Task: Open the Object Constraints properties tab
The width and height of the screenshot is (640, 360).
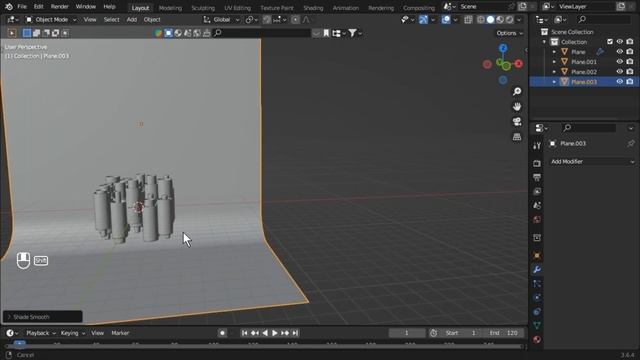Action: 537,312
